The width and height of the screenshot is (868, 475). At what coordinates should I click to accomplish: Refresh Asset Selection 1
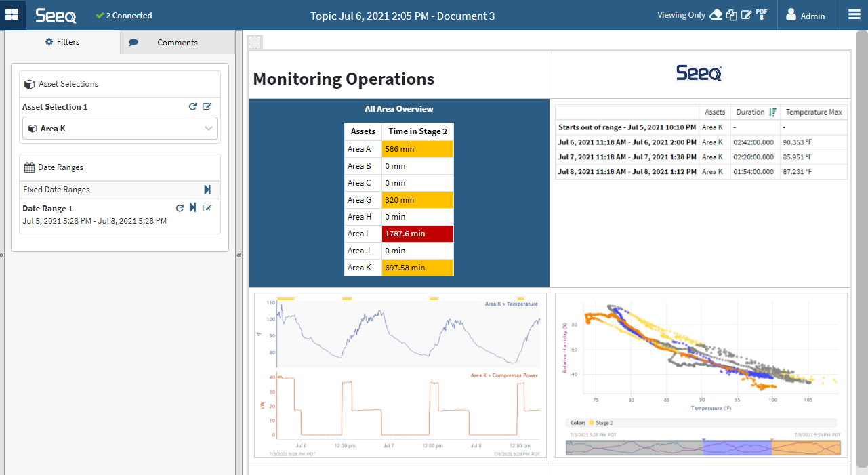click(192, 107)
